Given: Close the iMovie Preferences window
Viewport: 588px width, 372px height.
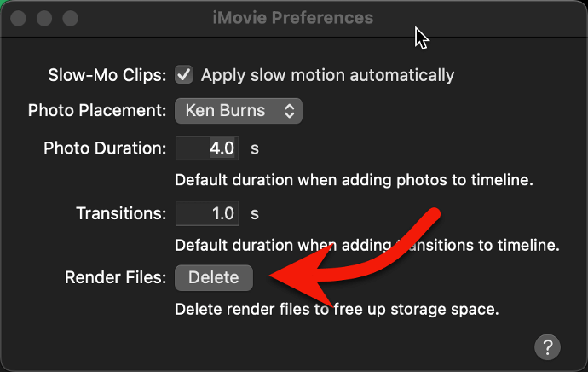Looking at the screenshot, I should coord(18,18).
